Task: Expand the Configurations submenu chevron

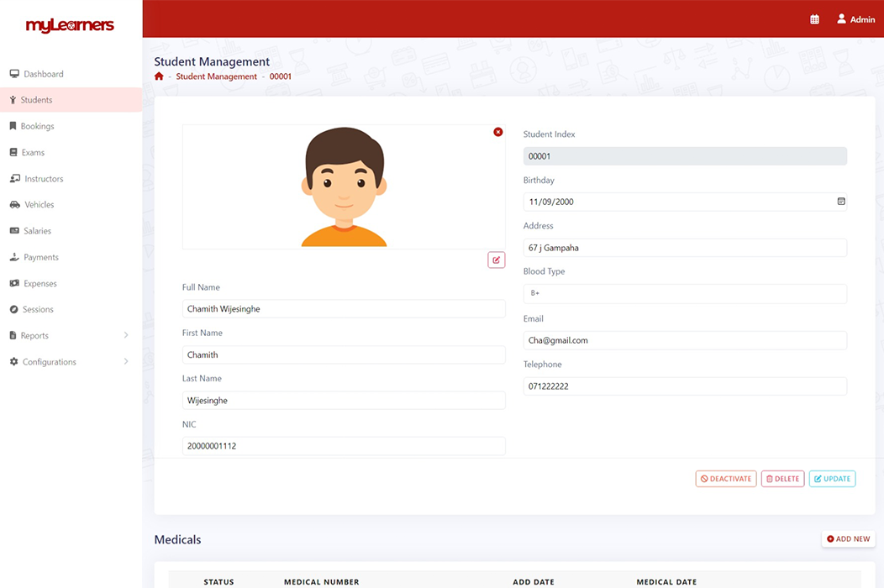Action: pyautogui.click(x=126, y=362)
